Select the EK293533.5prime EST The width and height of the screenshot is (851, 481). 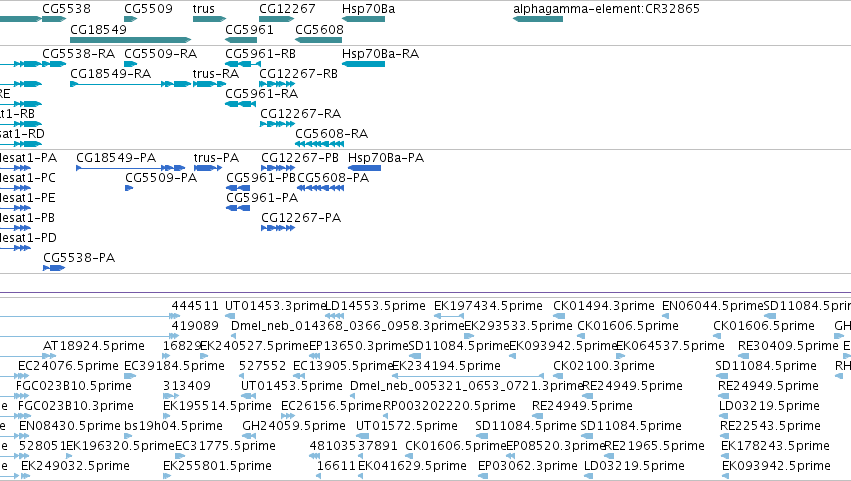[469, 336]
